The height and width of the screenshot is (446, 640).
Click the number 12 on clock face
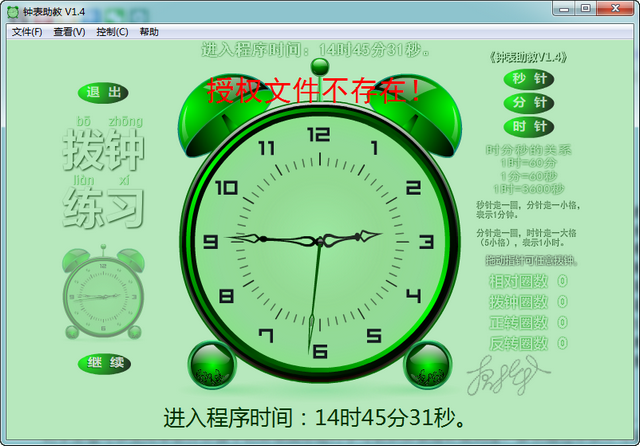point(319,134)
